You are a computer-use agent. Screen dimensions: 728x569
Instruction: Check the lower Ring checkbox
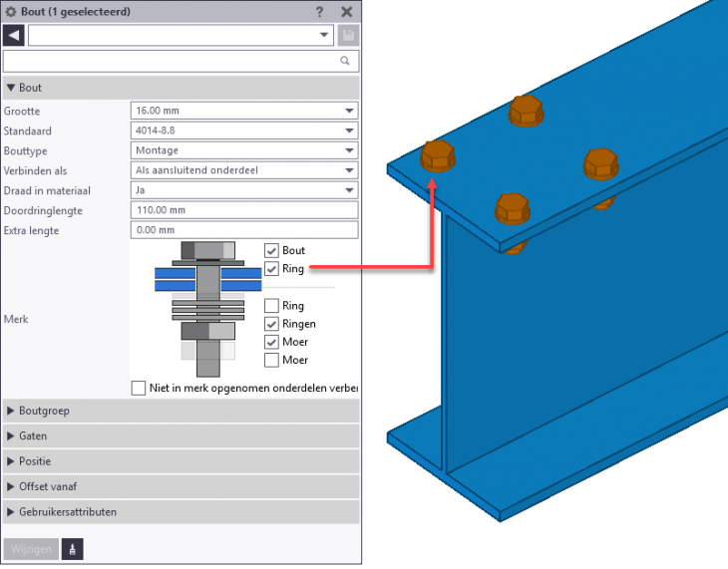click(271, 305)
